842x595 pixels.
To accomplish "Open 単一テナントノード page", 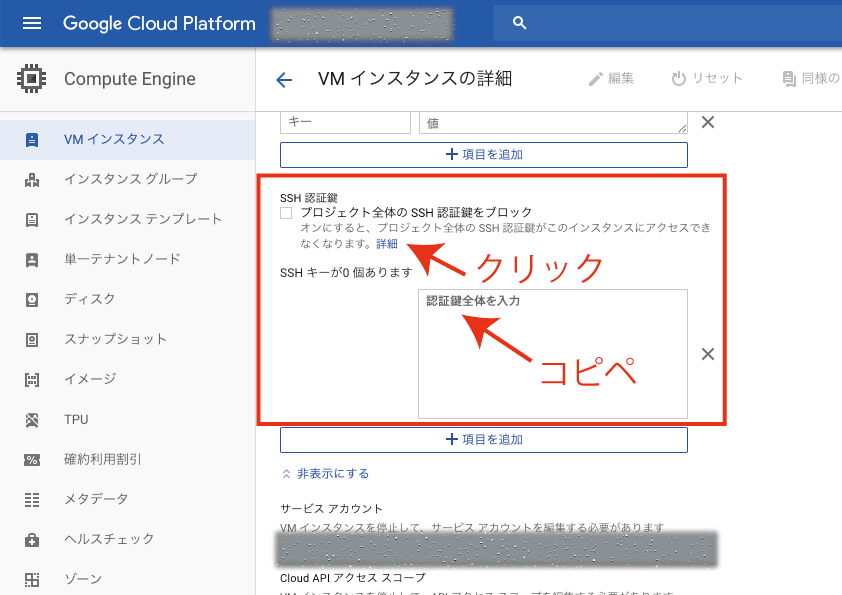I will (x=127, y=259).
